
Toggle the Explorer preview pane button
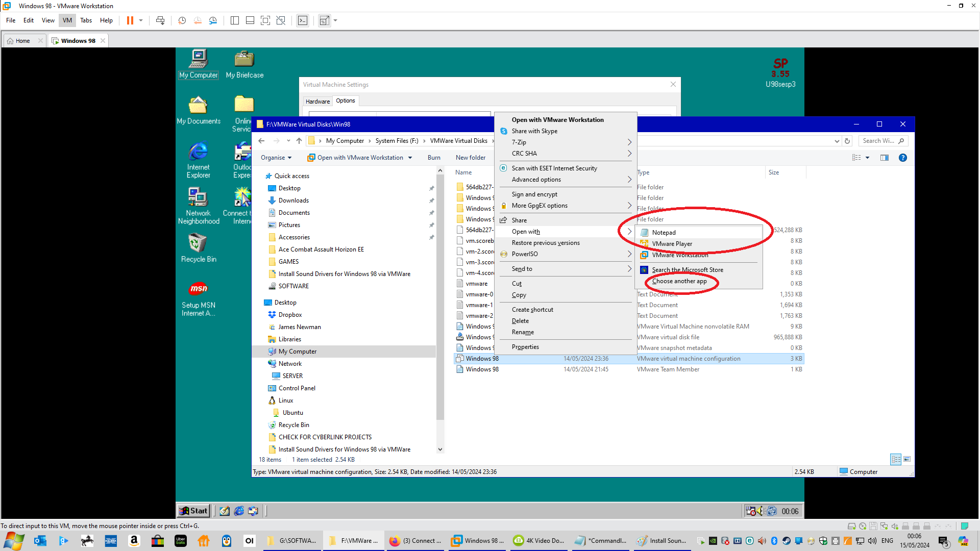(x=885, y=158)
